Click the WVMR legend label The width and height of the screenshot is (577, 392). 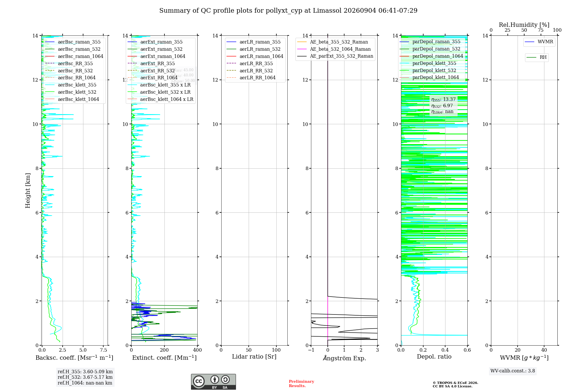[545, 42]
